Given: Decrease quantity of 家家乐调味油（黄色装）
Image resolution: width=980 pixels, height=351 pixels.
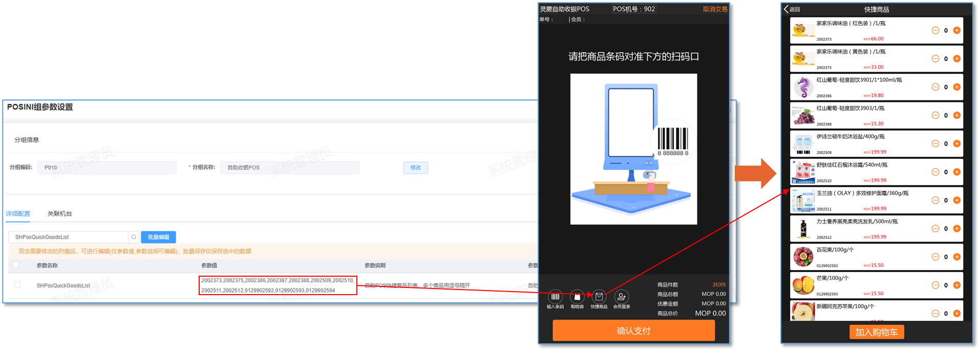Looking at the screenshot, I should pyautogui.click(x=935, y=59).
